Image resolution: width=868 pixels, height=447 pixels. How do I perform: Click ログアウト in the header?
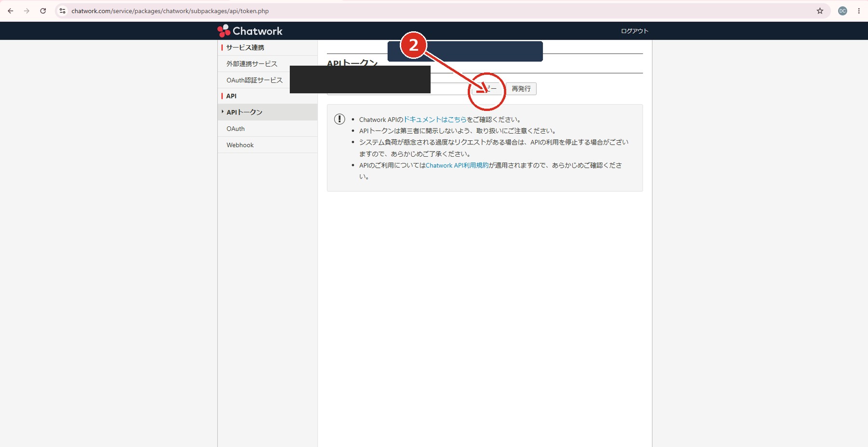point(635,31)
